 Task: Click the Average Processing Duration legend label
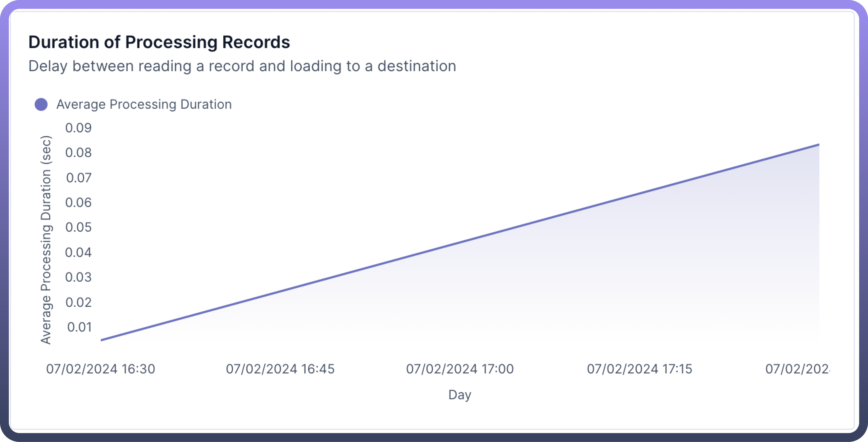[144, 104]
